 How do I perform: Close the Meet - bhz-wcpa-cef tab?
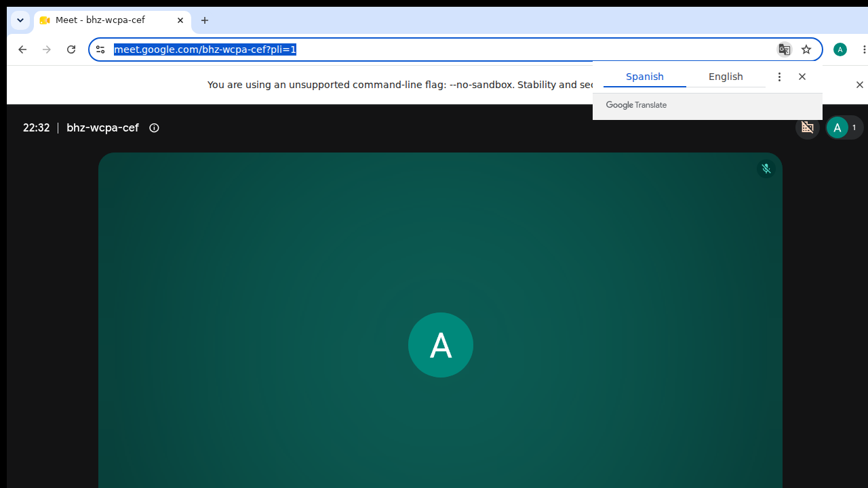coord(180,20)
